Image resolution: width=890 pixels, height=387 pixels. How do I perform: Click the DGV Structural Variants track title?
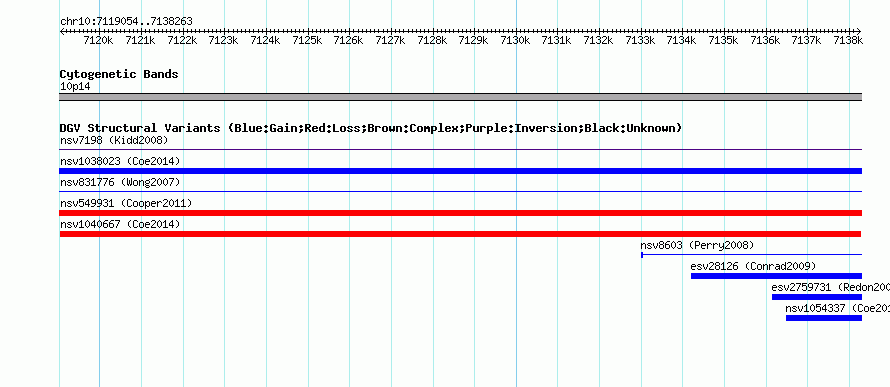click(x=371, y=128)
